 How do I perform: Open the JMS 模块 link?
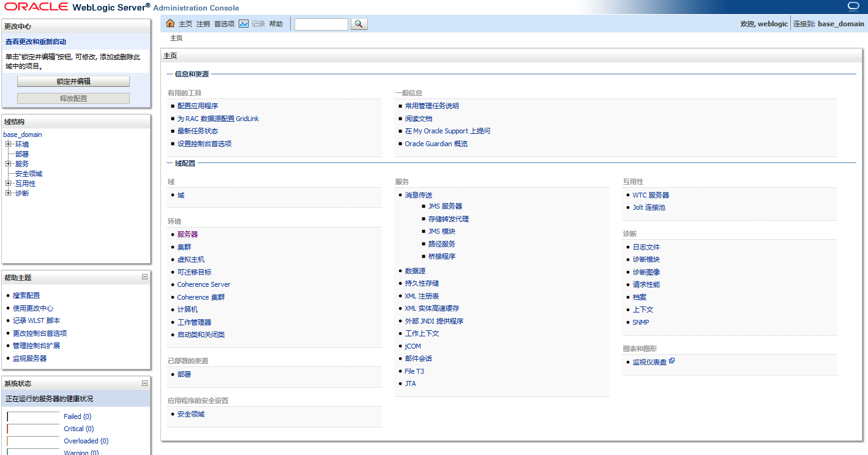point(442,231)
